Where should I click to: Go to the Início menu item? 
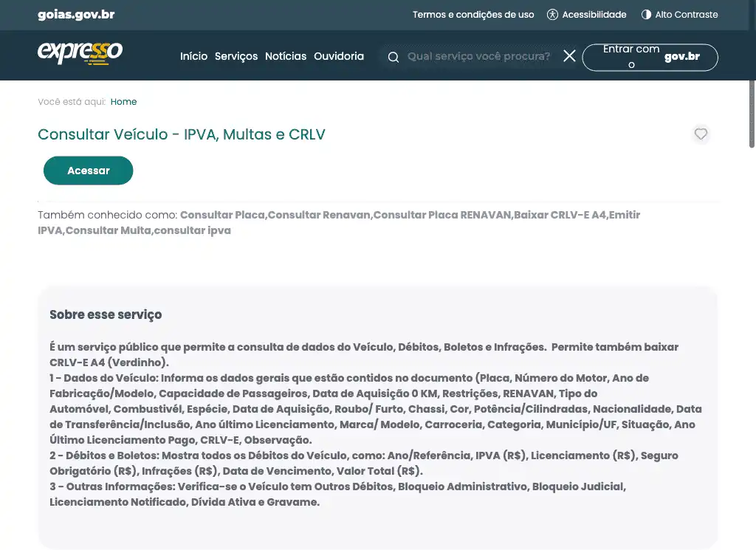[x=193, y=56]
